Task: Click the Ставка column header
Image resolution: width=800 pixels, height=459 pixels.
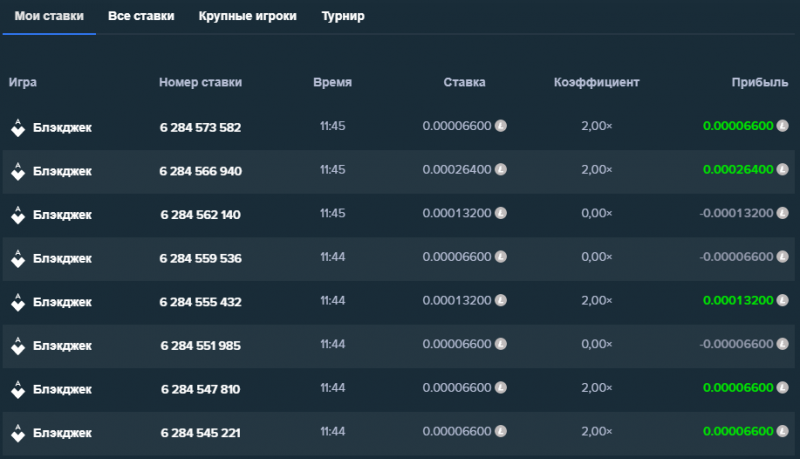Action: 464,82
